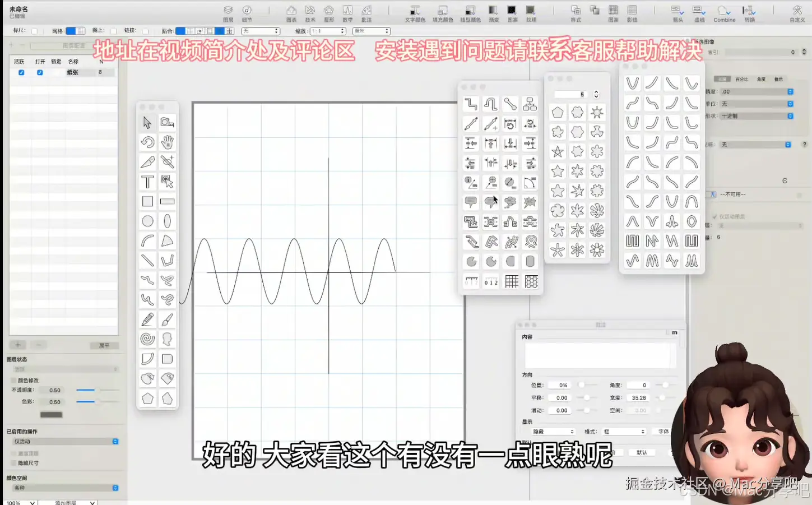Open 文字颜色 text color toolbar item
The image size is (812, 505).
tap(415, 13)
